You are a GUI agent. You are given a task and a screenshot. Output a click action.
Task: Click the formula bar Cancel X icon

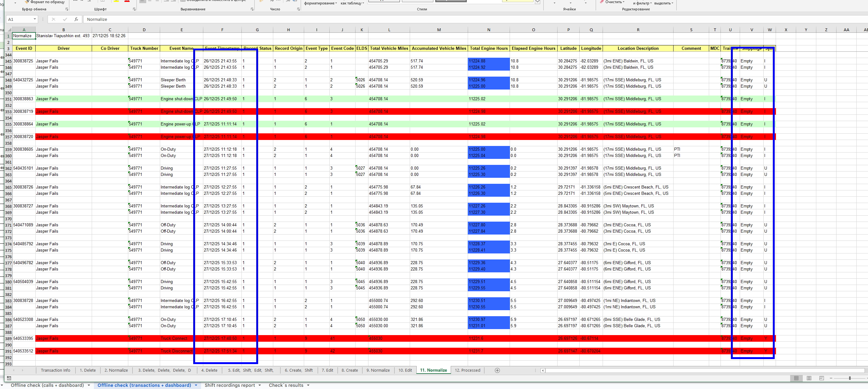54,19
